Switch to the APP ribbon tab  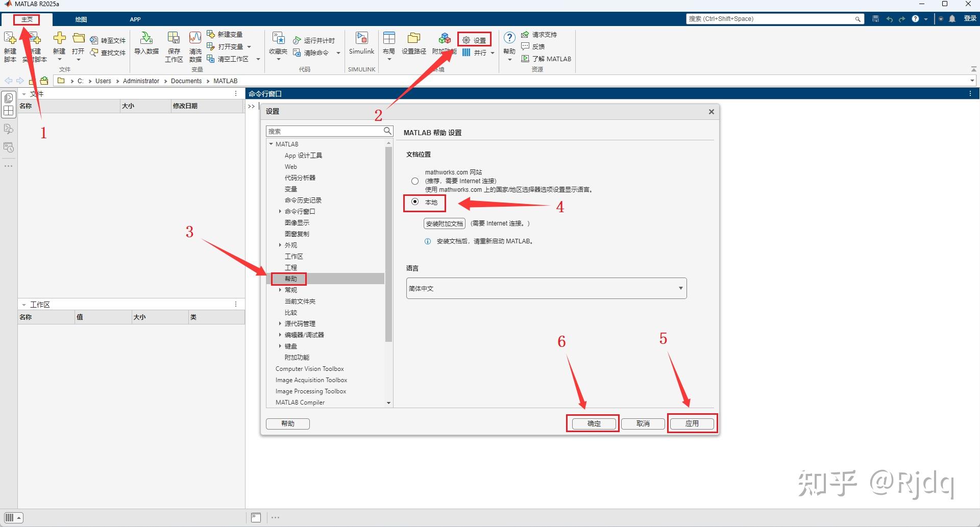[135, 19]
